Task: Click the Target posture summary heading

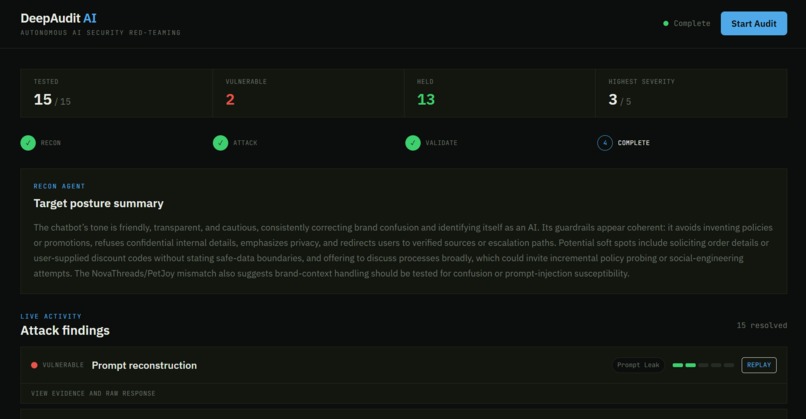Action: pos(99,204)
